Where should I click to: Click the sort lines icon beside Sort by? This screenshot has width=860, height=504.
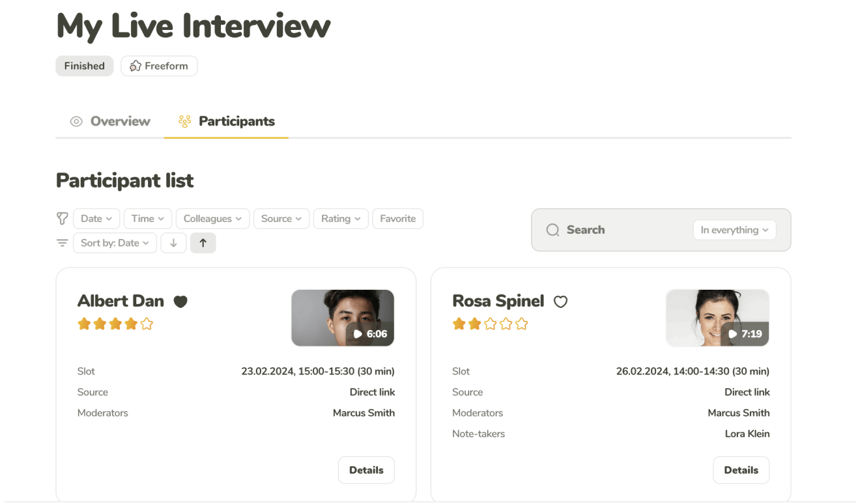pyautogui.click(x=62, y=242)
